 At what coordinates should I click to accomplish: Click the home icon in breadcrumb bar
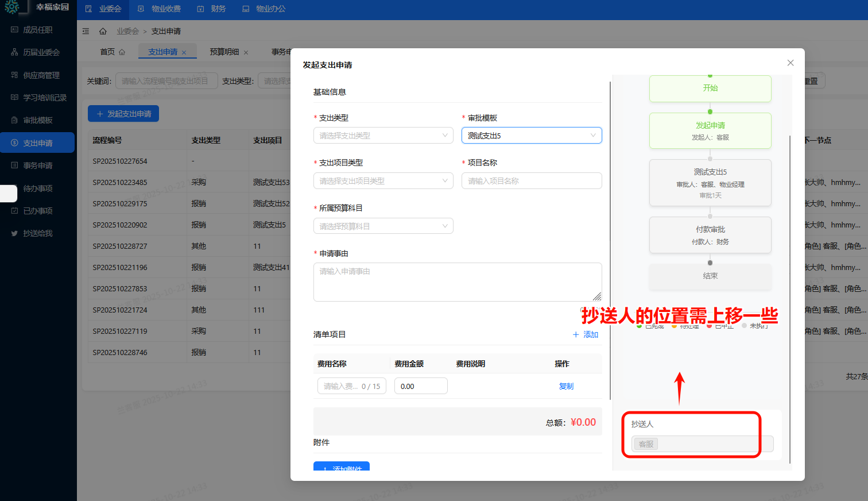click(x=103, y=31)
